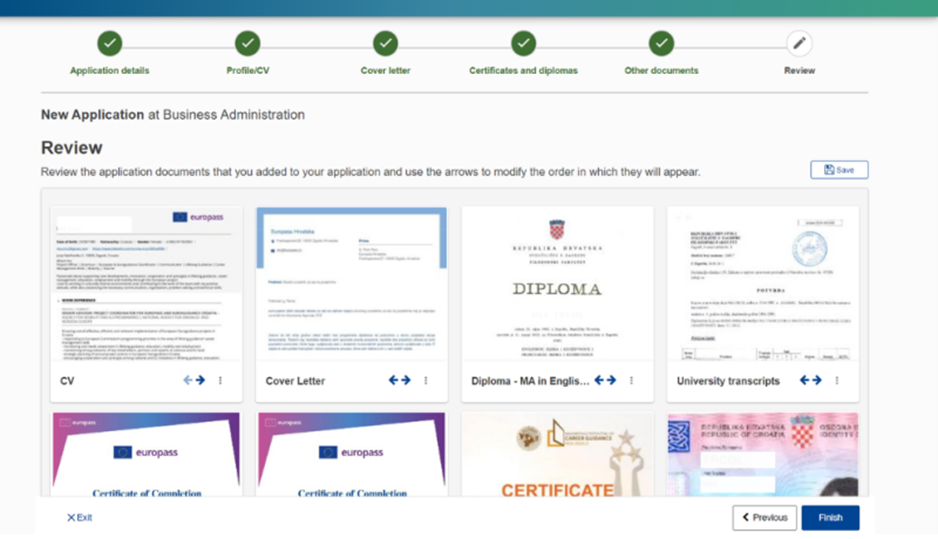Move the Diploma document left
Image resolution: width=938 pixels, height=539 pixels.
click(599, 380)
